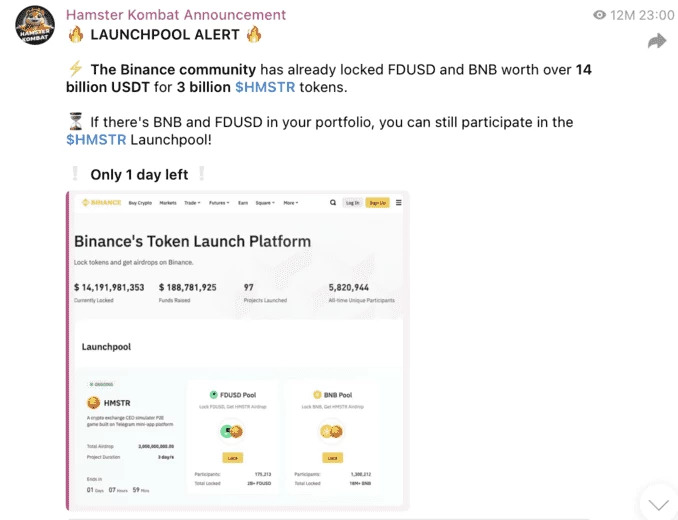Open hamburger menu icon in Binance header

click(x=399, y=202)
